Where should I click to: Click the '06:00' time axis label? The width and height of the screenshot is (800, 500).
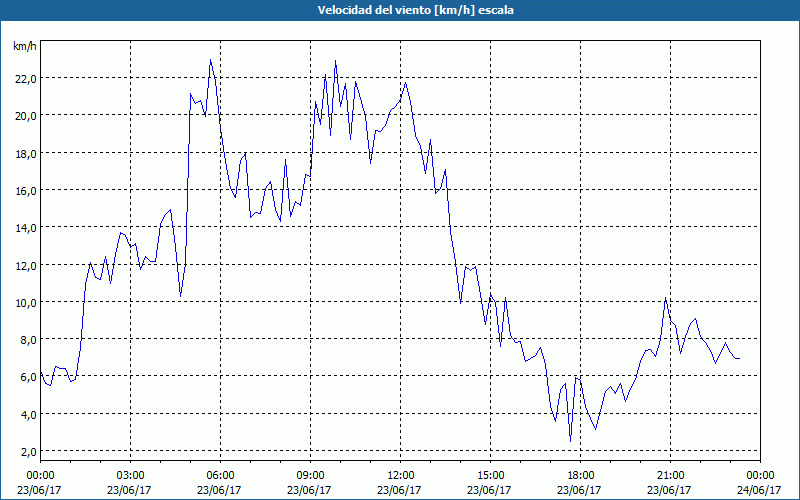pyautogui.click(x=220, y=476)
